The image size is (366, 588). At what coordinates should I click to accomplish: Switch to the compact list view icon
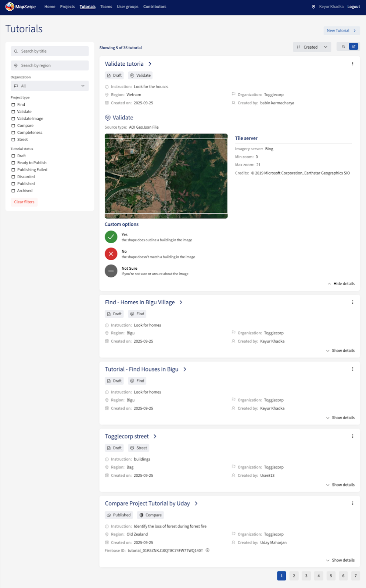pyautogui.click(x=343, y=47)
